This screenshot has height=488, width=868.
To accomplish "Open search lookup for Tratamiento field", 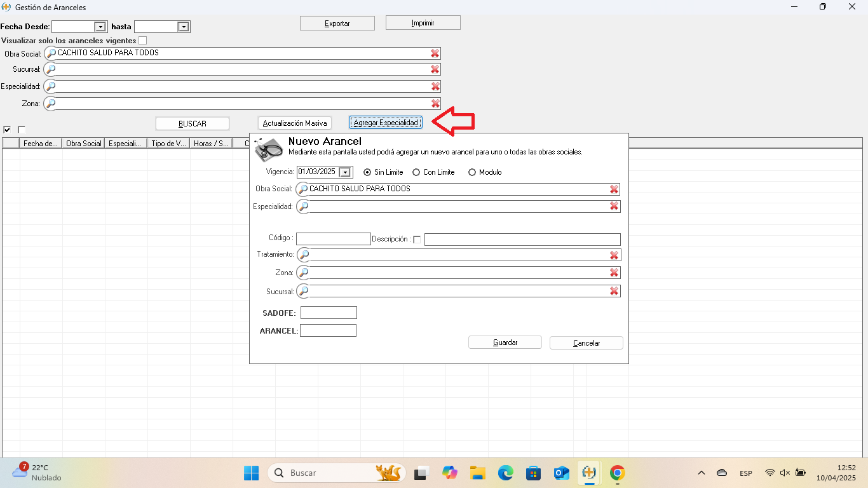I will coord(304,255).
